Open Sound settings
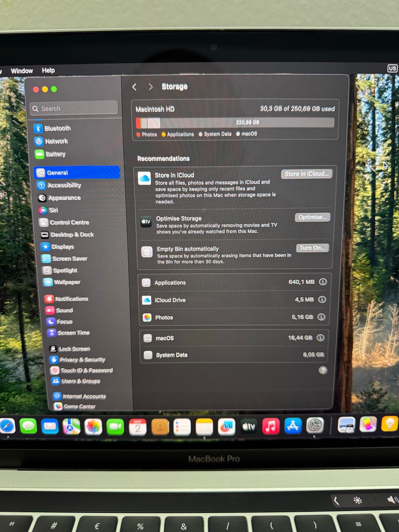399x532 pixels. tap(59, 310)
